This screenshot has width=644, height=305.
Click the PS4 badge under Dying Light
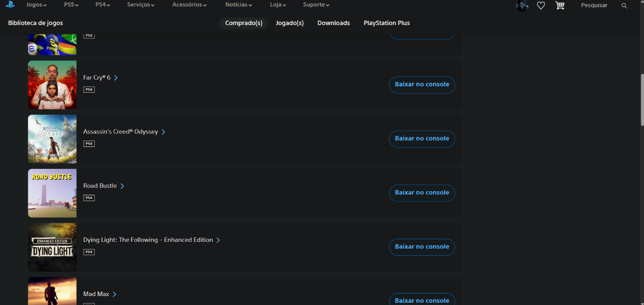[89, 252]
